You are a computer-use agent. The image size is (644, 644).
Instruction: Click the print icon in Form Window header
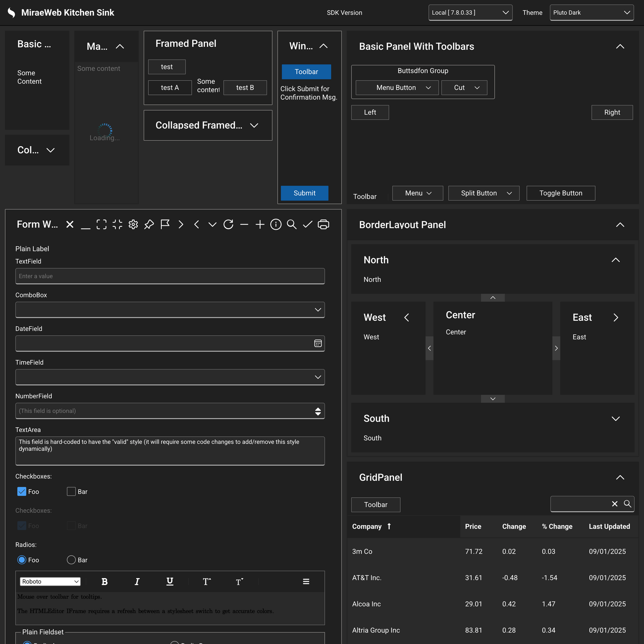[x=323, y=224]
